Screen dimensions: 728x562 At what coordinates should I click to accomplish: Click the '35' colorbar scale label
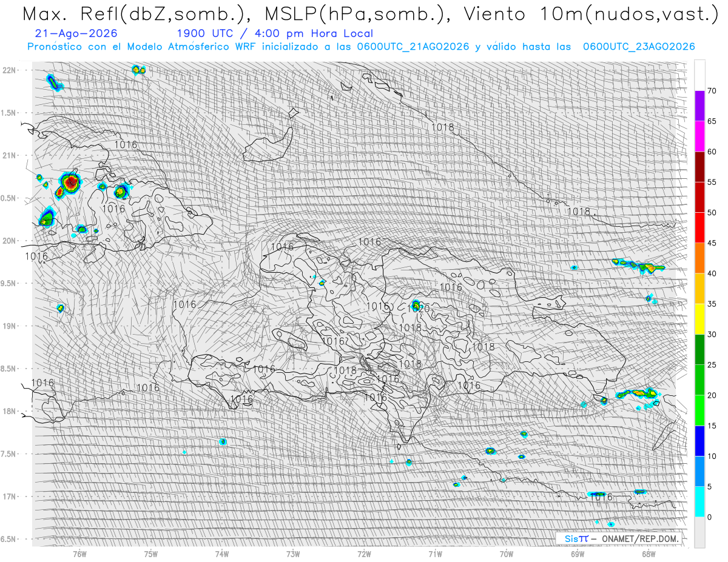click(712, 304)
